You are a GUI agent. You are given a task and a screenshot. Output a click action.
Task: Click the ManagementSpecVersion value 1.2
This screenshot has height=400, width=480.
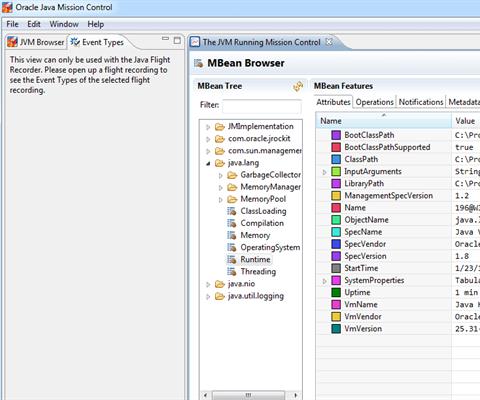click(x=462, y=196)
